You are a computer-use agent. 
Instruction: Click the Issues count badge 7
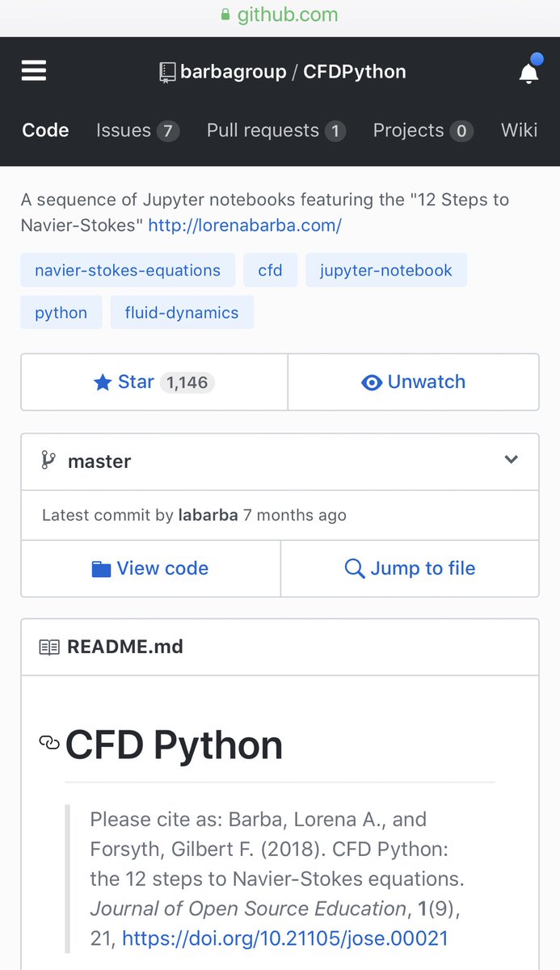(x=168, y=131)
